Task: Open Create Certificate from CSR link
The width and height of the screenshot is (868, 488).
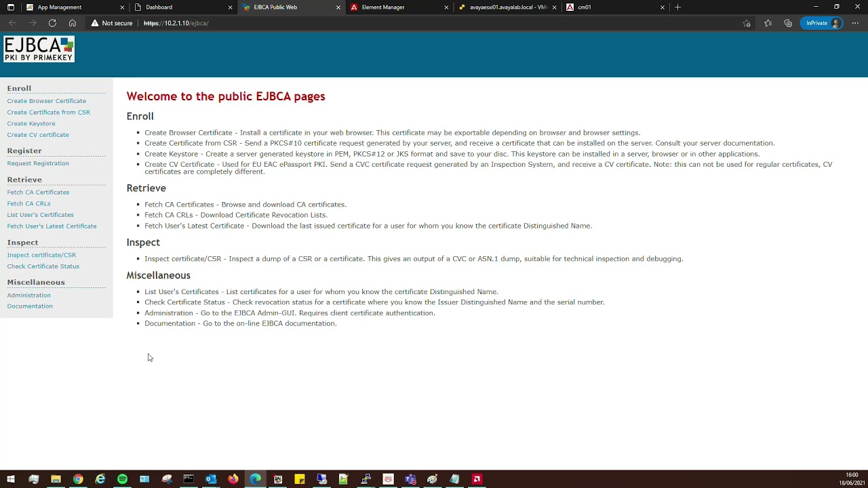Action: pos(49,113)
